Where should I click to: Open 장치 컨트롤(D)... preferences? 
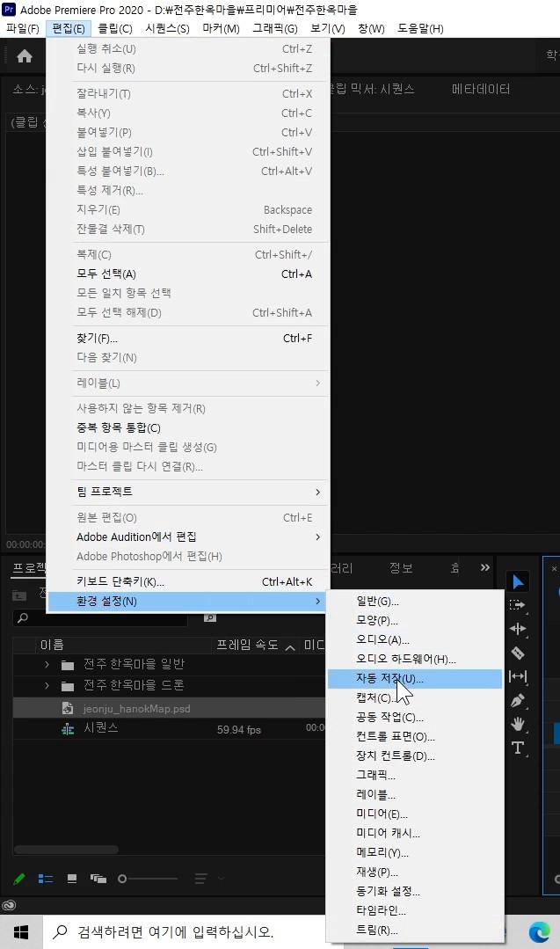point(415,756)
